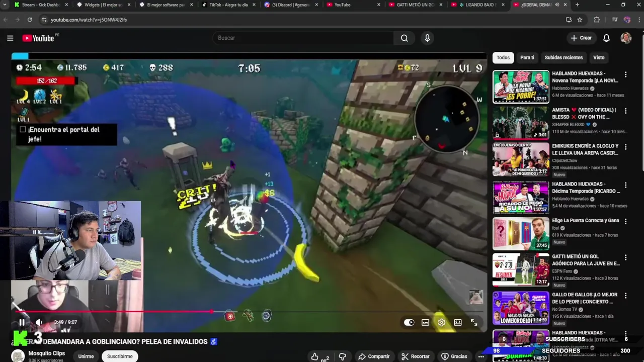
Task: Open Gatti metió un gol agónico title
Action: (x=586, y=260)
